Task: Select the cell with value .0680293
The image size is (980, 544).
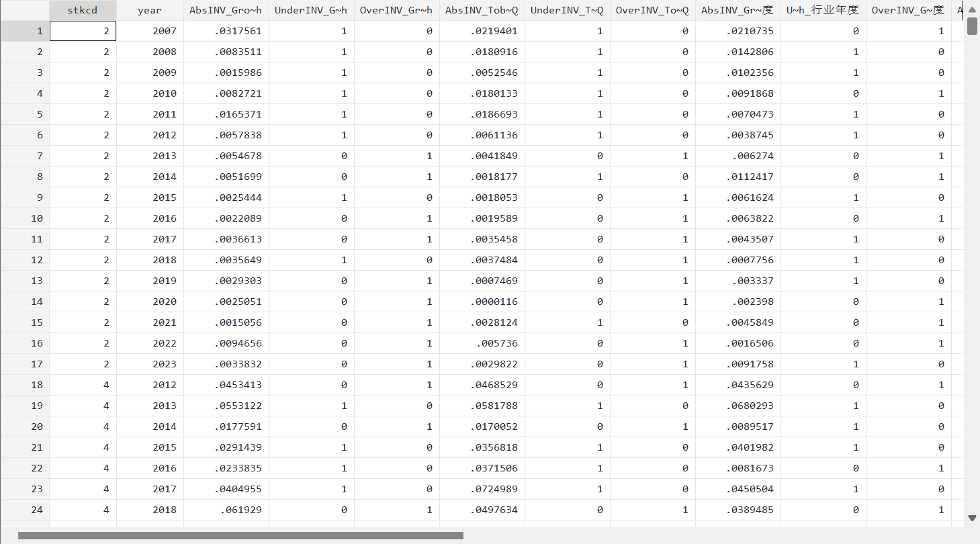Action: (738, 406)
